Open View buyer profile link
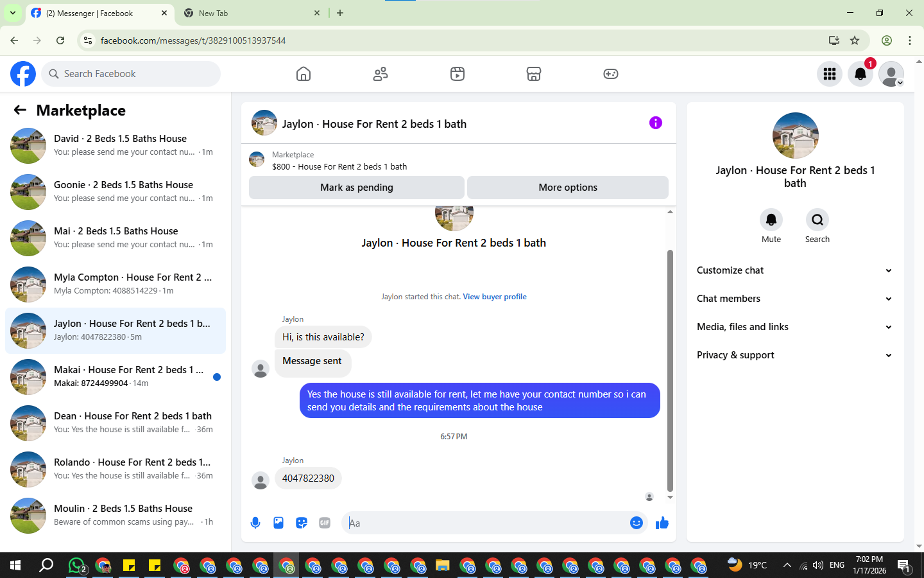 pyautogui.click(x=495, y=297)
